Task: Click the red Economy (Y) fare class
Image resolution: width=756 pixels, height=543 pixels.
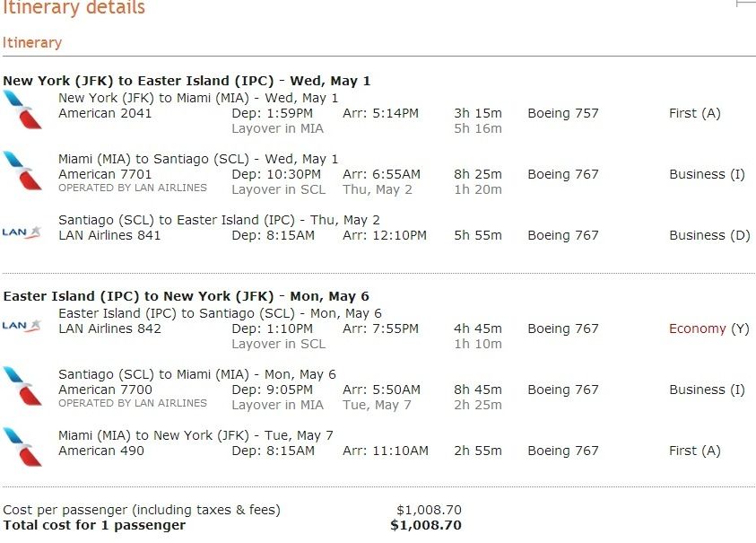Action: click(x=708, y=328)
